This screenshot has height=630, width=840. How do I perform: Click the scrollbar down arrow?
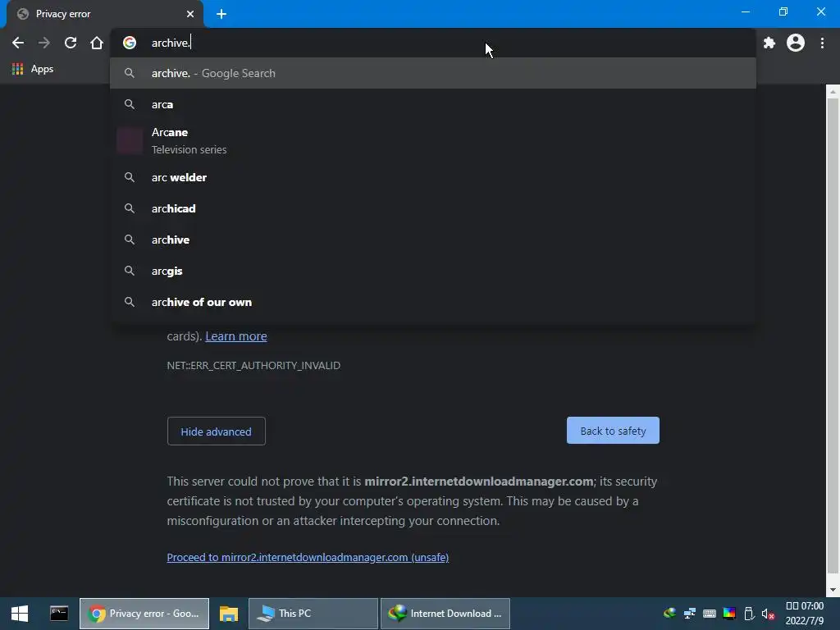(x=833, y=590)
